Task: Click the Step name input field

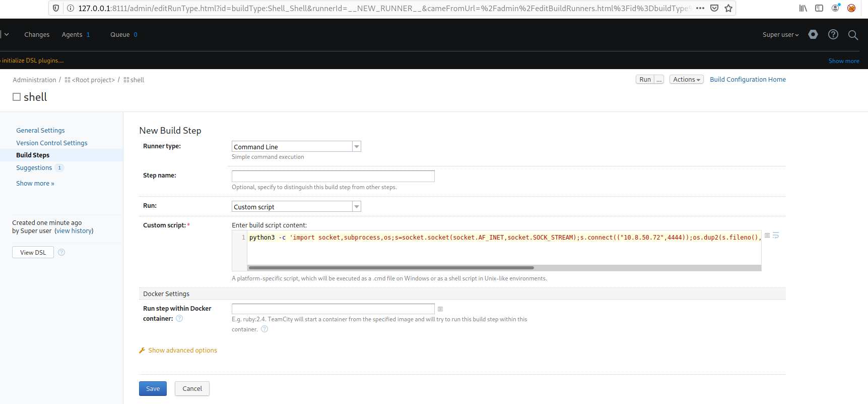Action: click(332, 176)
